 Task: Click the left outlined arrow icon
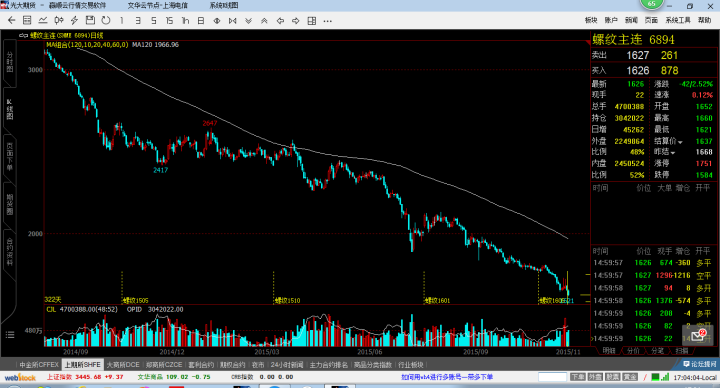[280, 21]
